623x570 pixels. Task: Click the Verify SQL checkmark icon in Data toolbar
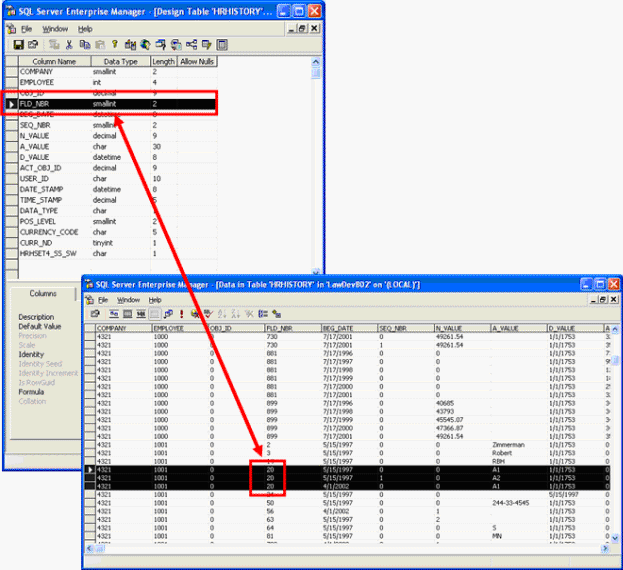[208, 314]
